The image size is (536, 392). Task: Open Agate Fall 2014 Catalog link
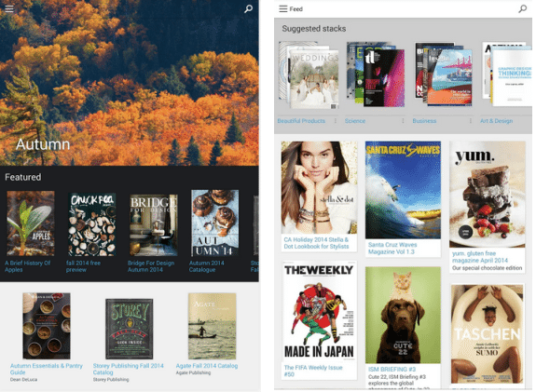[x=207, y=366]
